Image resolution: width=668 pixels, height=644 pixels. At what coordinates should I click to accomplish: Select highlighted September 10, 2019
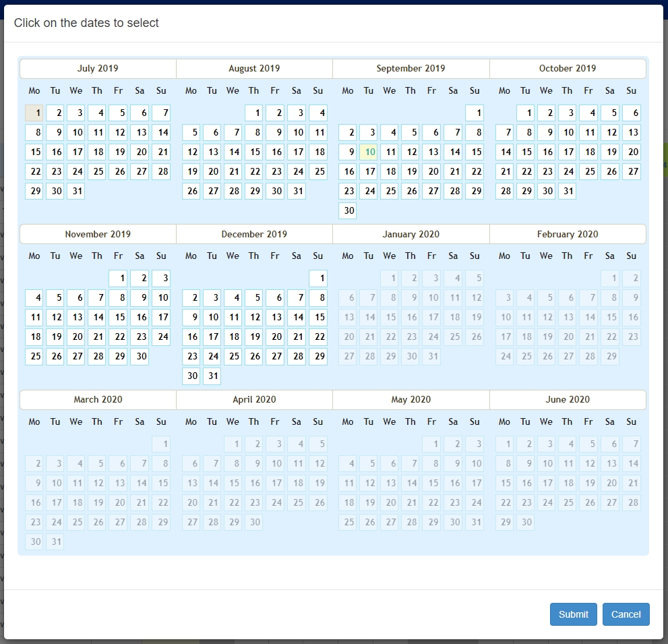pos(369,152)
